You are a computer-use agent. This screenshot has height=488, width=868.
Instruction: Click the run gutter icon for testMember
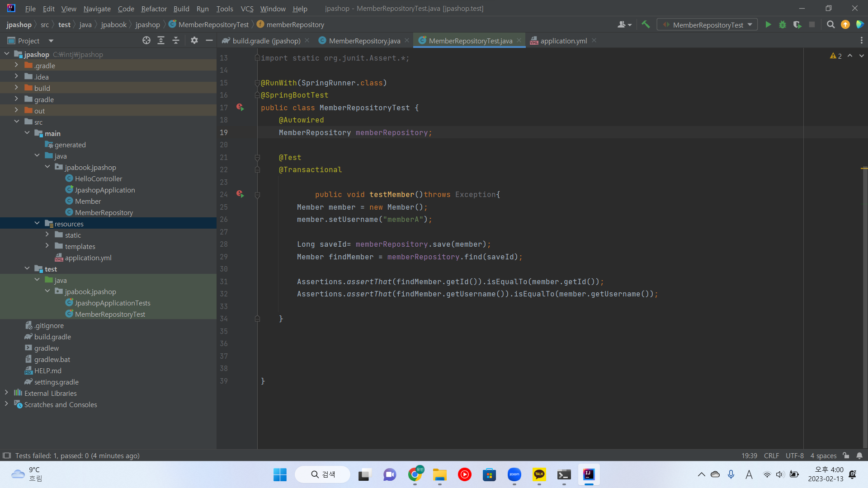pos(240,194)
